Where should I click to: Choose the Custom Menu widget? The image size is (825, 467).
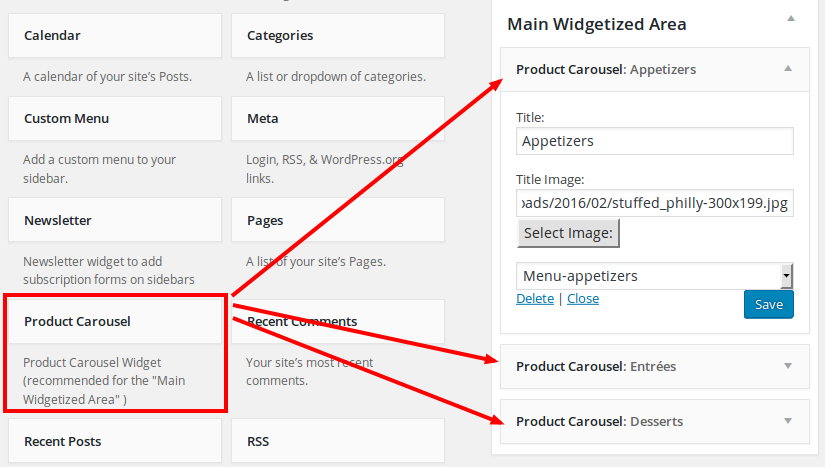[x=114, y=119]
